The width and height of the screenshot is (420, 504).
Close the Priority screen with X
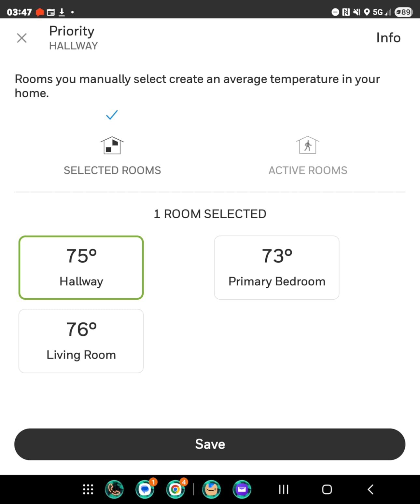(x=22, y=38)
